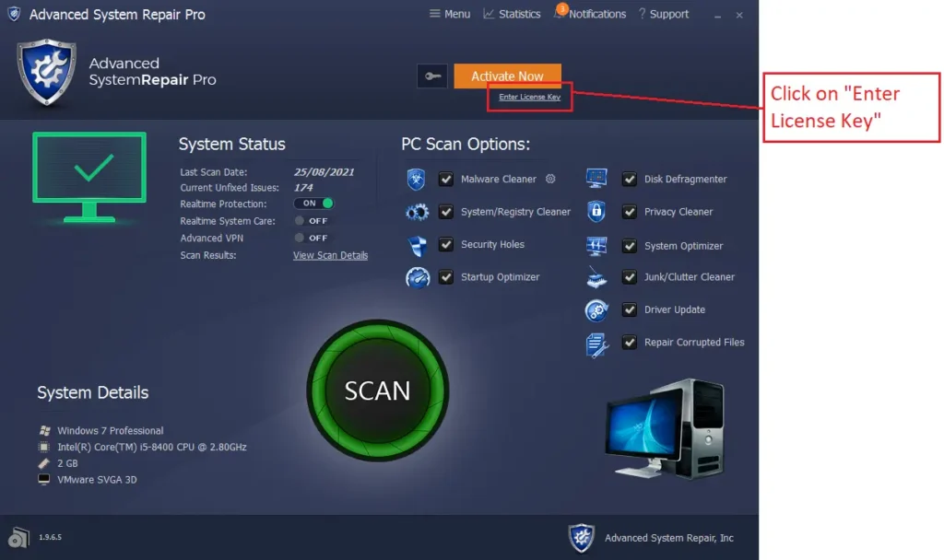This screenshot has height=560, width=944.
Task: Click the RAM icon beside 2 GB
Action: [44, 463]
